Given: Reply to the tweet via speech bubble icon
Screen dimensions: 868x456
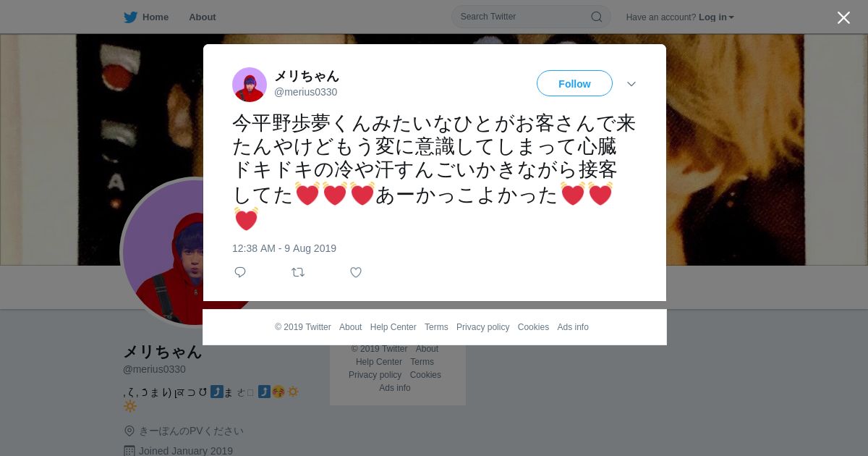Looking at the screenshot, I should tap(240, 272).
